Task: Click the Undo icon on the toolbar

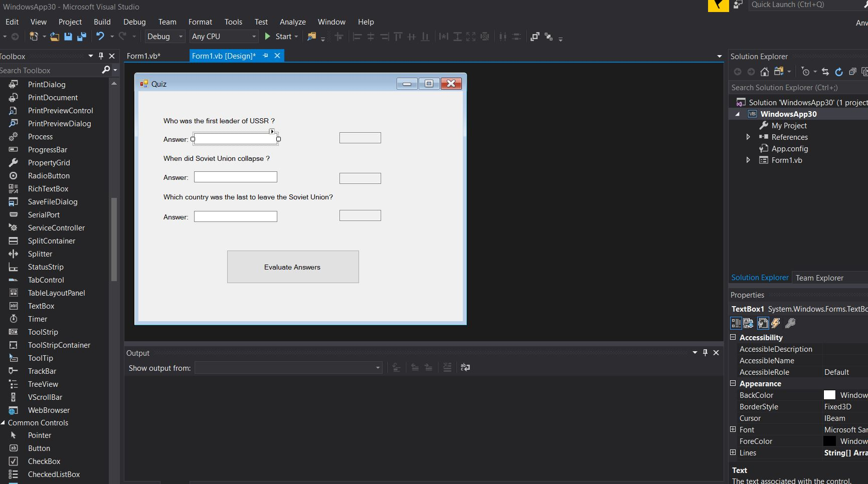Action: click(x=99, y=36)
